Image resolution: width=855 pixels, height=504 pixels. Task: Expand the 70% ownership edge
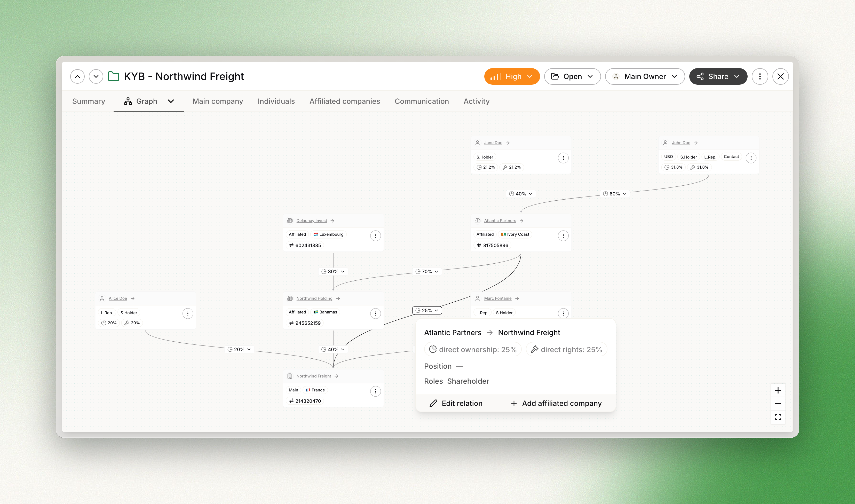pos(427,272)
